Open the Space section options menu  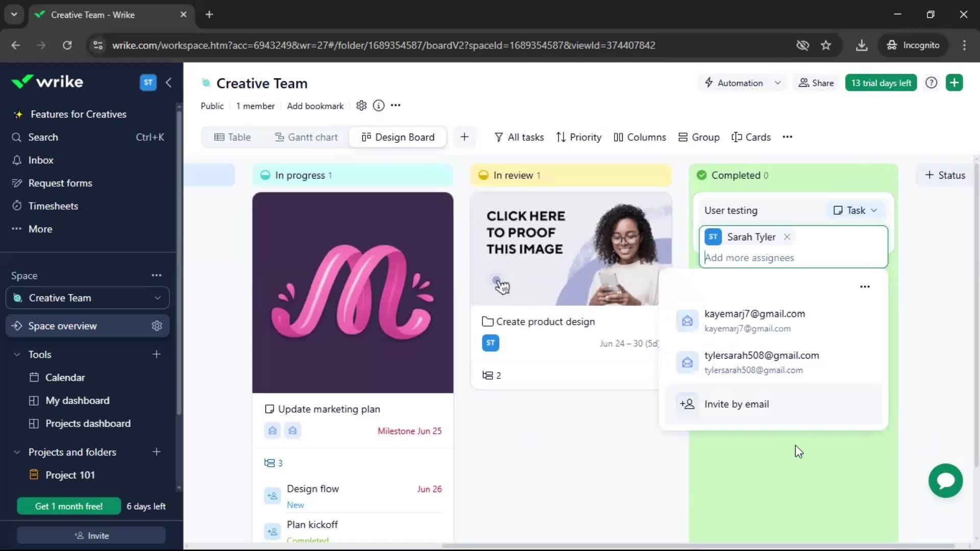pos(157,275)
